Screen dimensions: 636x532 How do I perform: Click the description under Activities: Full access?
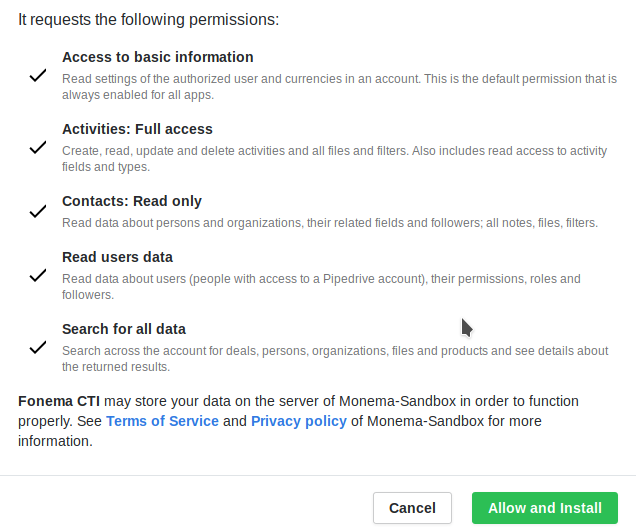point(334,158)
